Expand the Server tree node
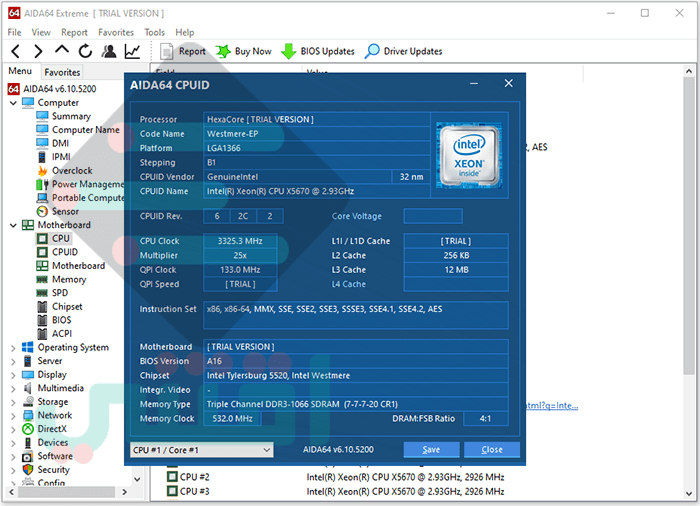 tap(13, 361)
